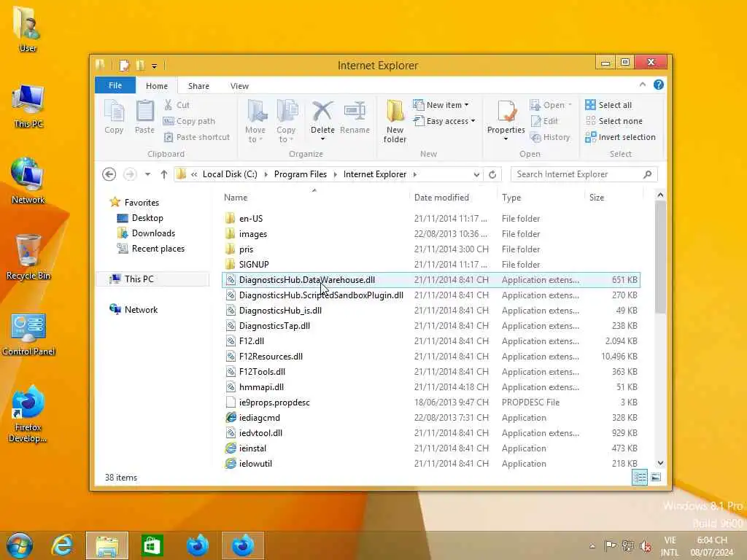Open file History in the ribbon

550,137
